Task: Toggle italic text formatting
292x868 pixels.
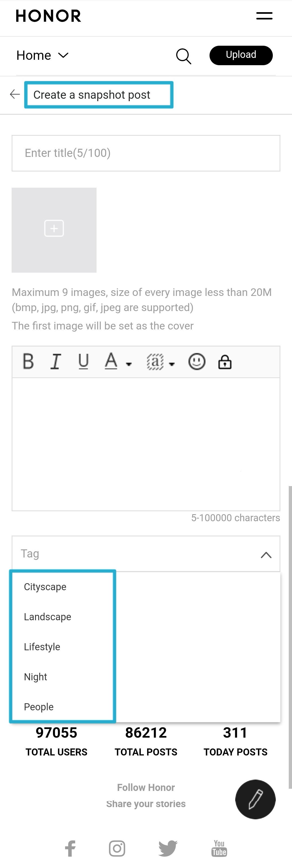Action: point(56,362)
